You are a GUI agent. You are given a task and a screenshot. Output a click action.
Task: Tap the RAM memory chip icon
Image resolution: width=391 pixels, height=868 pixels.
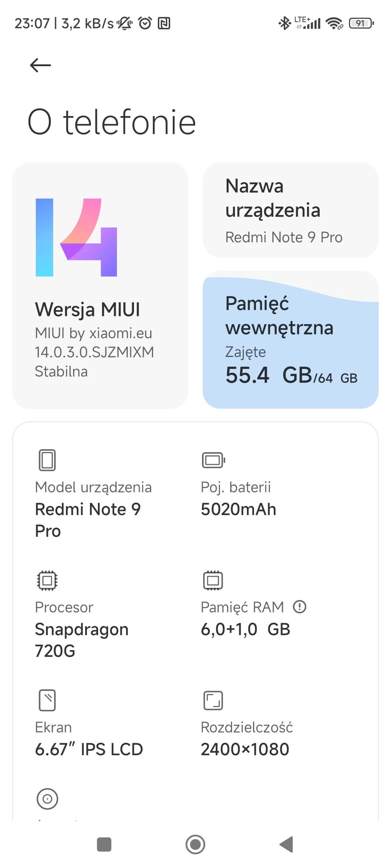coord(213,580)
